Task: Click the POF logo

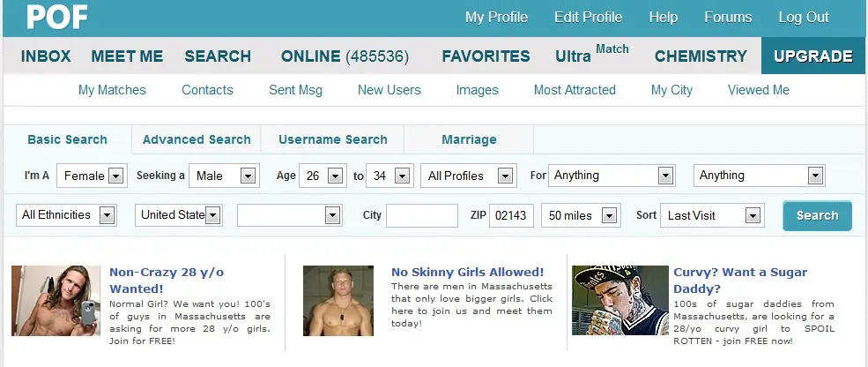Action: [56, 17]
